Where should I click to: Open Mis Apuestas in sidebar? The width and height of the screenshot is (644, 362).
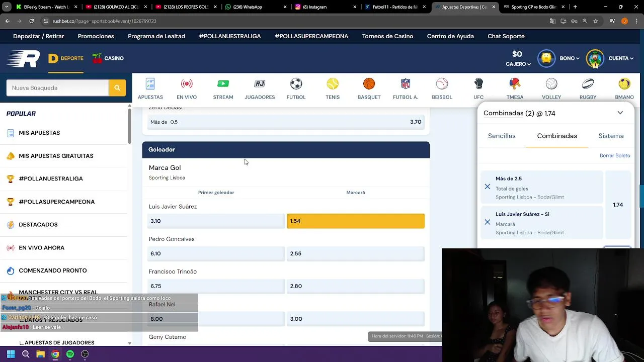pos(39,133)
